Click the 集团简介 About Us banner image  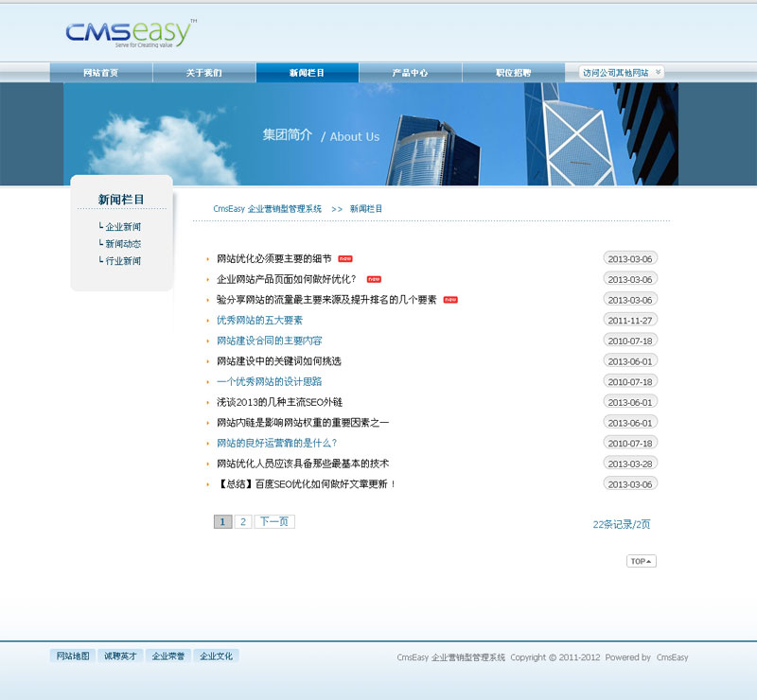click(371, 134)
